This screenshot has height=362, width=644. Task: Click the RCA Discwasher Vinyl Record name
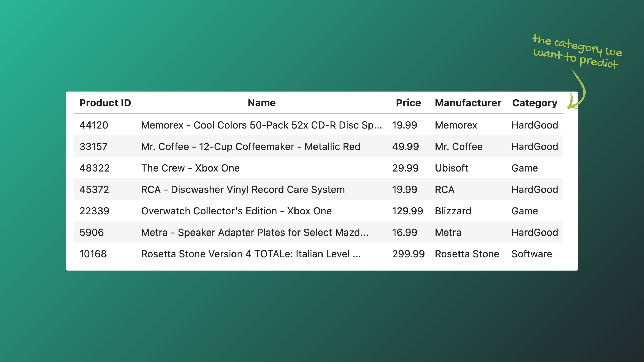(243, 189)
